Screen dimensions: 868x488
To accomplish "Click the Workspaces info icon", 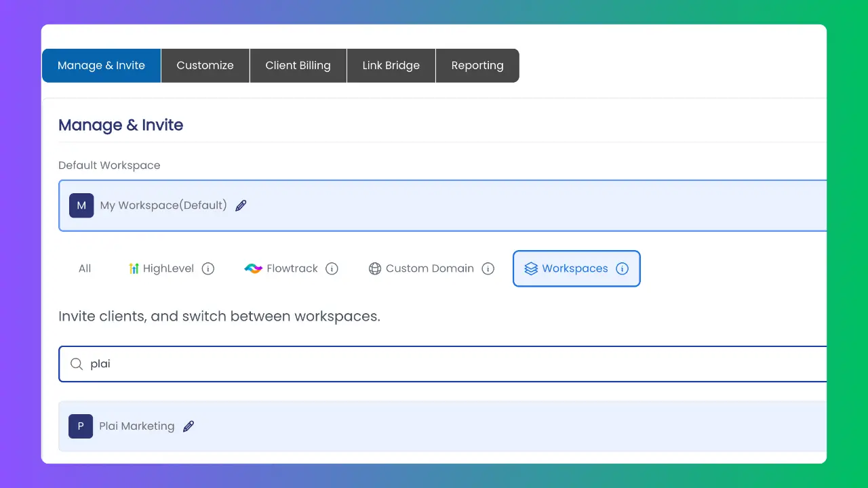I will click(x=622, y=268).
